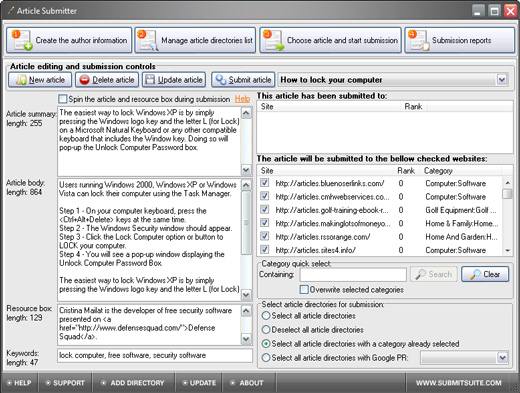Select directories with category already selected radio

[266, 344]
